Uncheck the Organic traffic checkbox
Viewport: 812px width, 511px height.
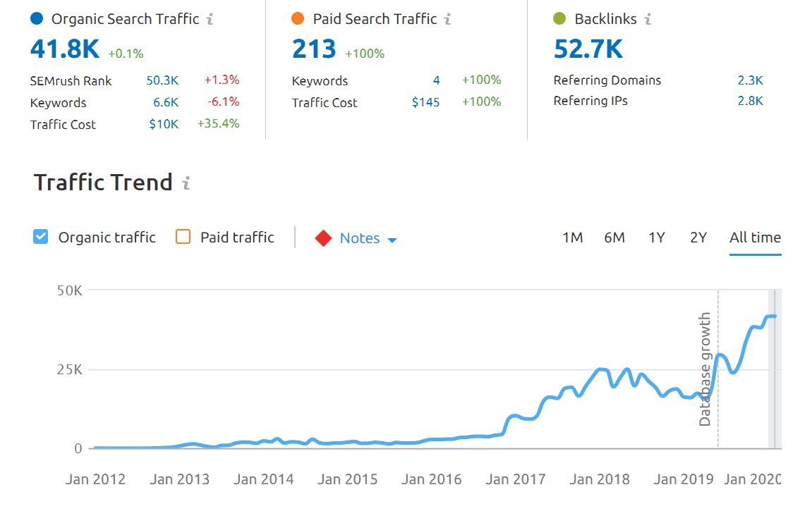point(41,237)
